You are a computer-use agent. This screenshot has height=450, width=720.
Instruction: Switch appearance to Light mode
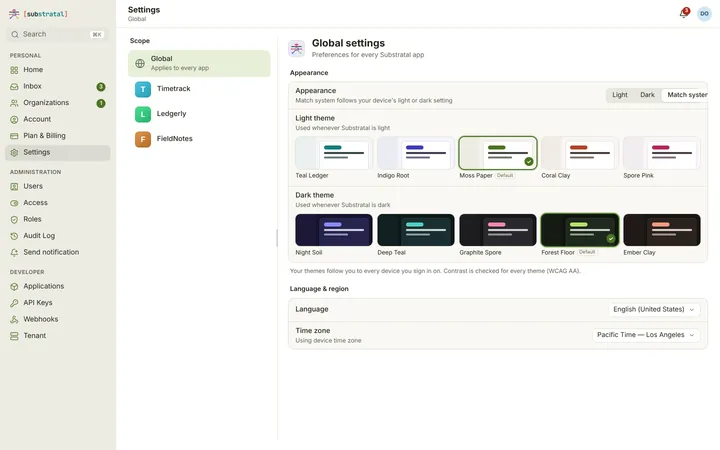[619, 95]
